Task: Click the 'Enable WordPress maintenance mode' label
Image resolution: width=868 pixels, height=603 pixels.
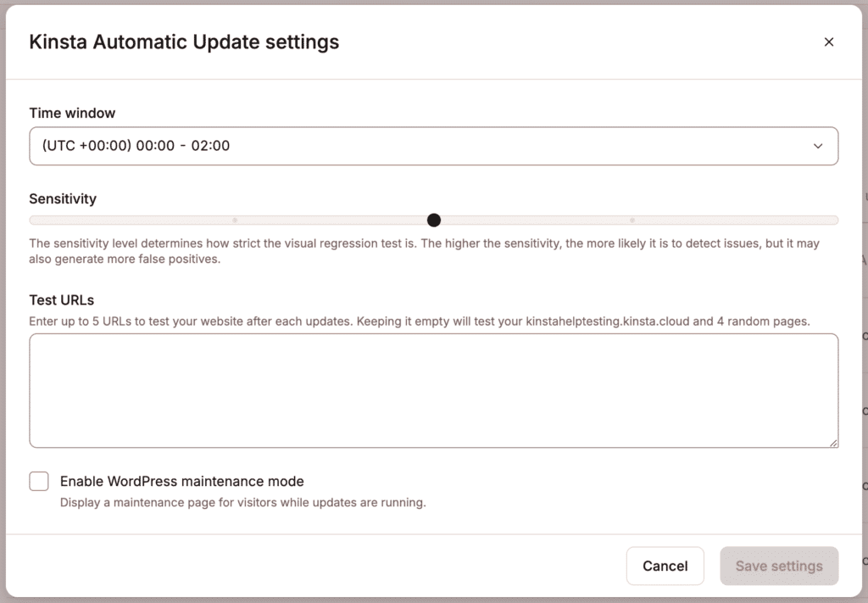Action: (x=182, y=481)
